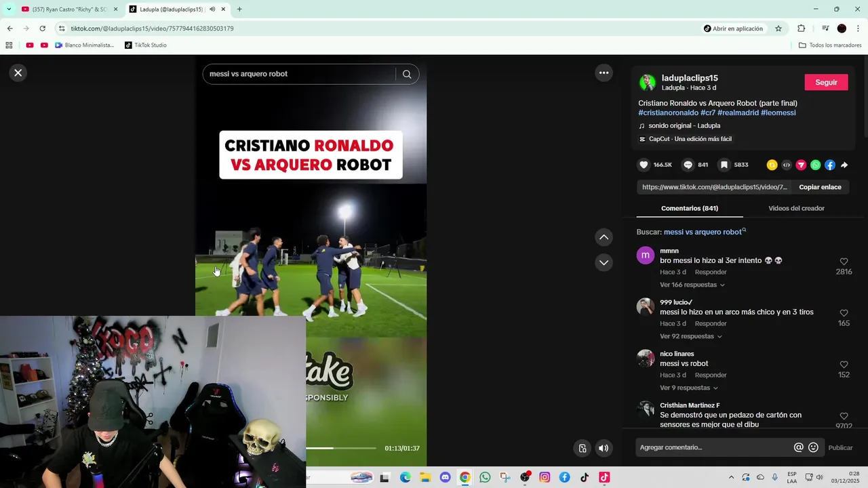Reply to mmnn's comment
The image size is (868, 488).
tap(711, 272)
